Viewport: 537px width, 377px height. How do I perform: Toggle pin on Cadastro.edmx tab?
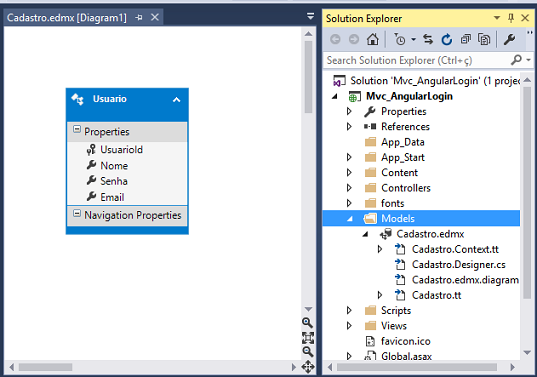click(139, 17)
